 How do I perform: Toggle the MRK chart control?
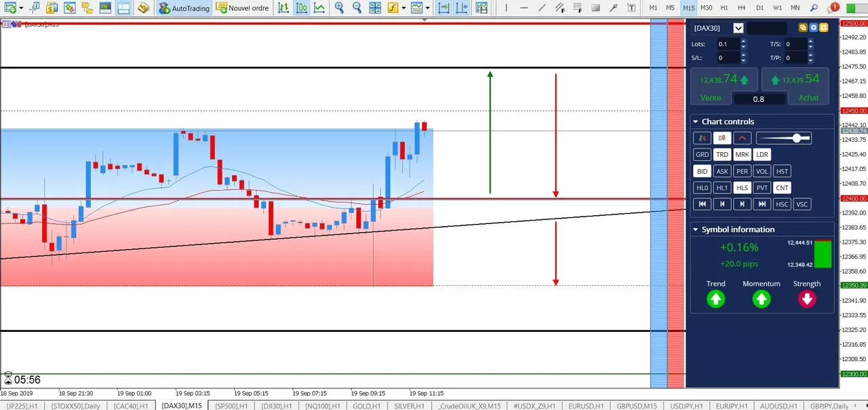[742, 155]
